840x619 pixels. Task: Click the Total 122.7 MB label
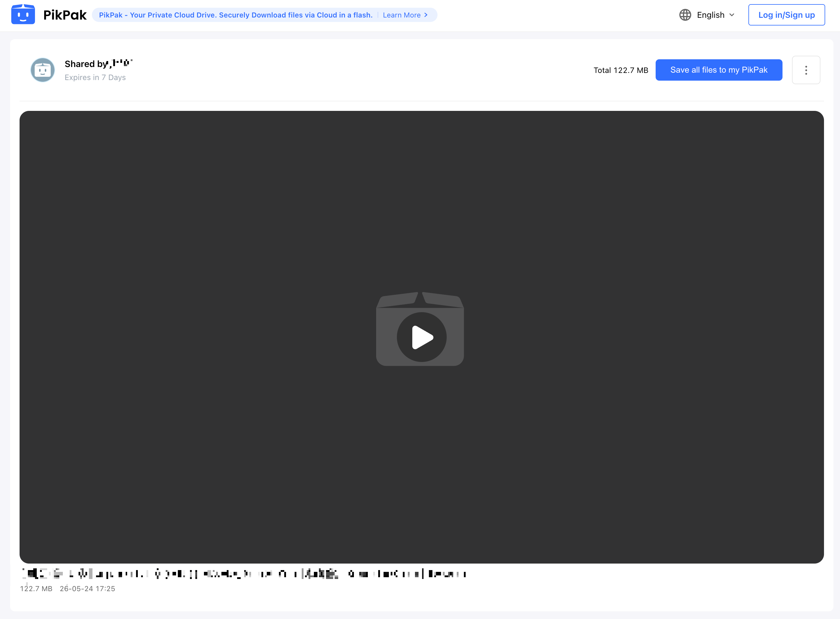pos(621,70)
